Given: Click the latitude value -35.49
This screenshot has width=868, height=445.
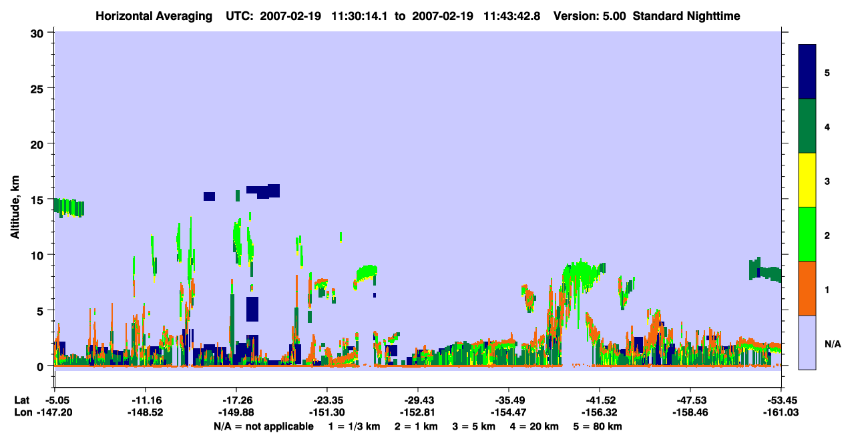Looking at the screenshot, I should pyautogui.click(x=509, y=400).
